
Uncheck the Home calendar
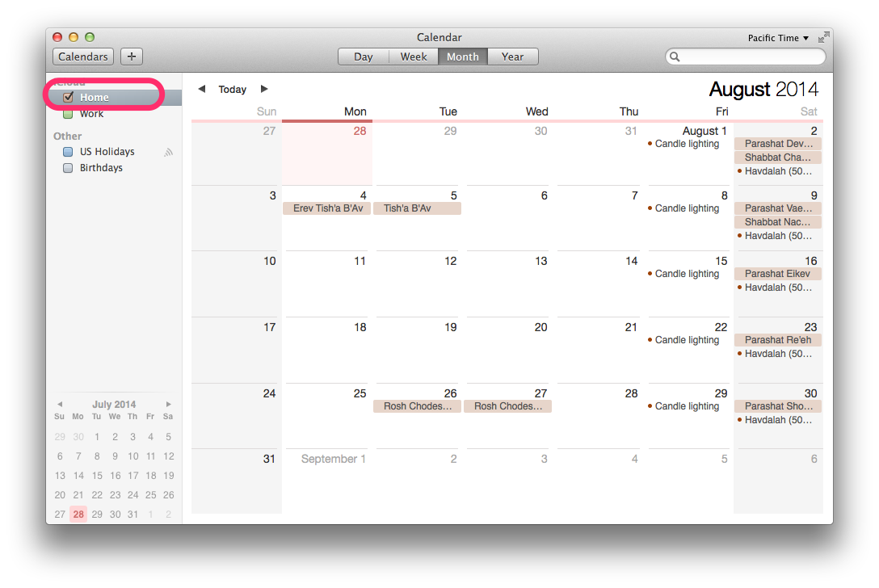tap(68, 97)
